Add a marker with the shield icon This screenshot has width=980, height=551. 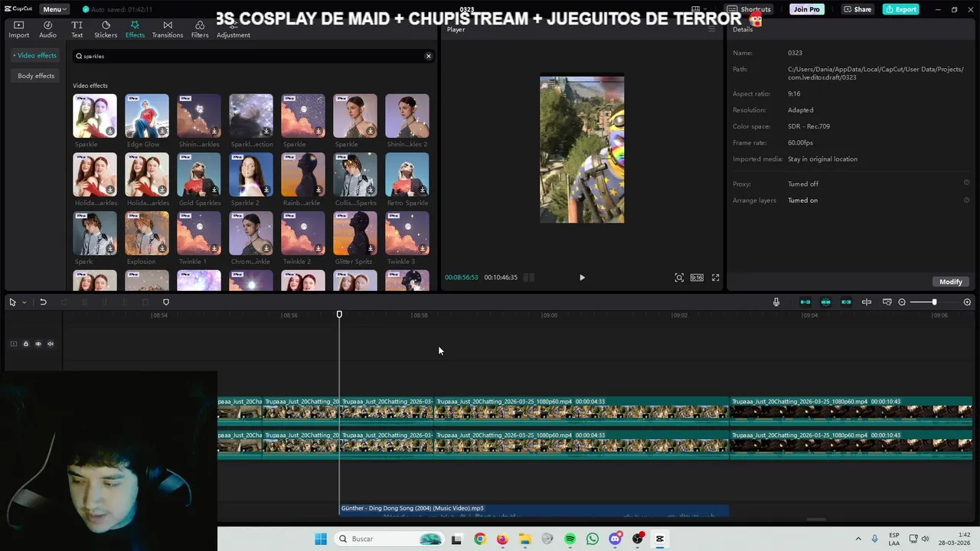(x=166, y=302)
